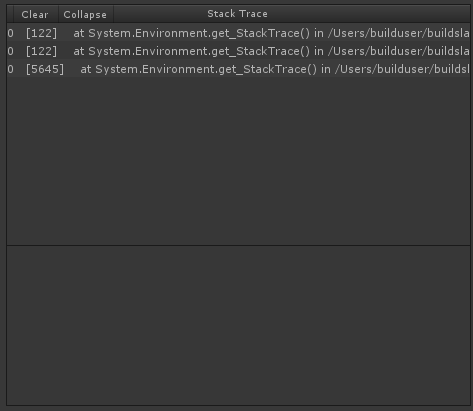Click the third row's System.Environment.get_StackTrace() text
Screen dimensions: 473x411
[206, 69]
